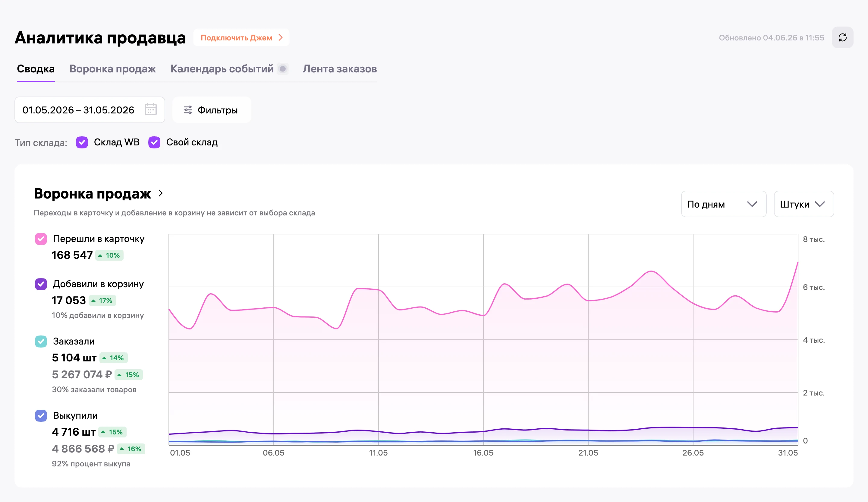
Task: Click the refresh data icon button
Action: 842,38
